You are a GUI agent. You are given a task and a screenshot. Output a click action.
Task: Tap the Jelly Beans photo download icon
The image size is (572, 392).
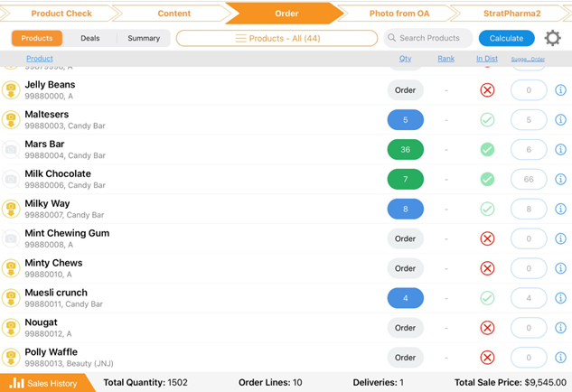coord(11,90)
